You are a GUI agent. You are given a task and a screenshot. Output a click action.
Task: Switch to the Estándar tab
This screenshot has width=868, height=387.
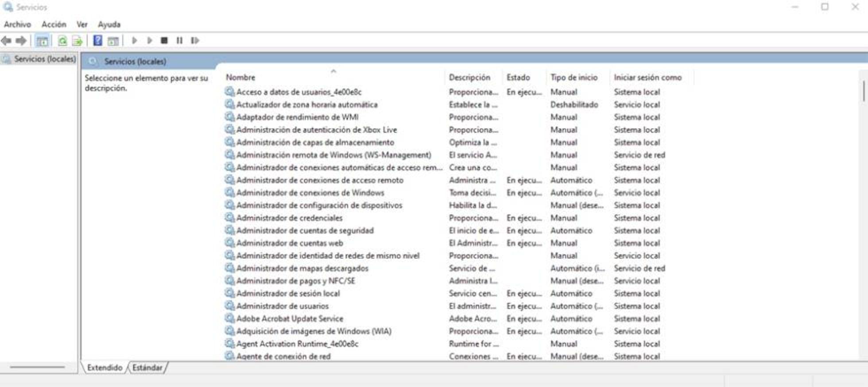pyautogui.click(x=147, y=368)
